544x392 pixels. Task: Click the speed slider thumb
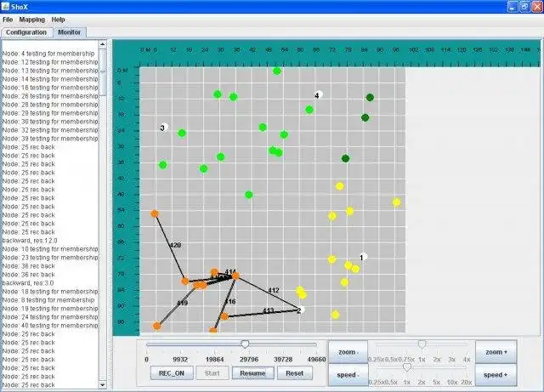407,367
